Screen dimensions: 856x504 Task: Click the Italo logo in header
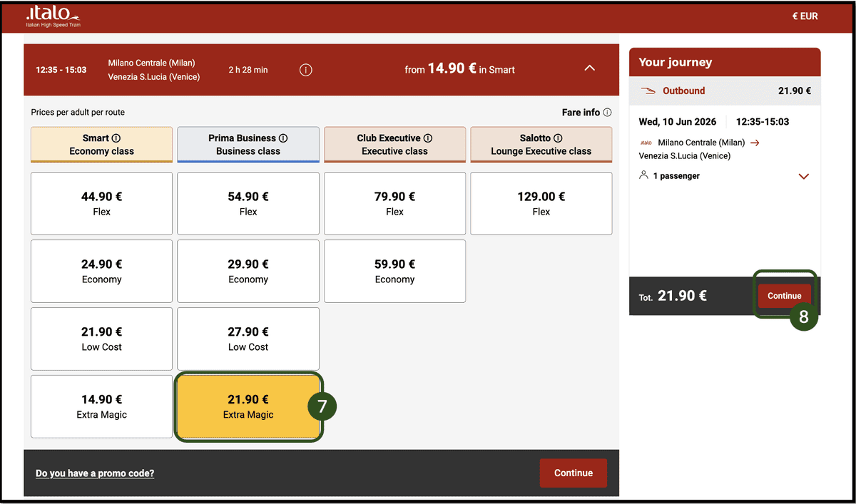coord(53,16)
